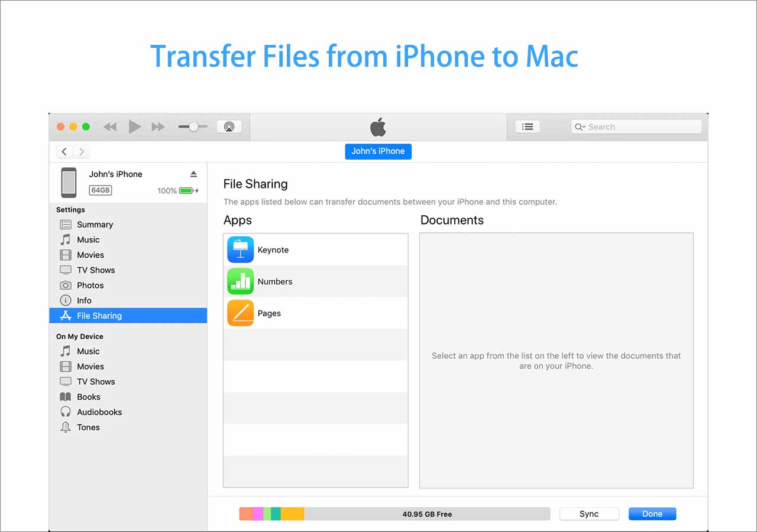This screenshot has width=757, height=532.
Task: Click the empty Documents list pane
Action: (557, 361)
